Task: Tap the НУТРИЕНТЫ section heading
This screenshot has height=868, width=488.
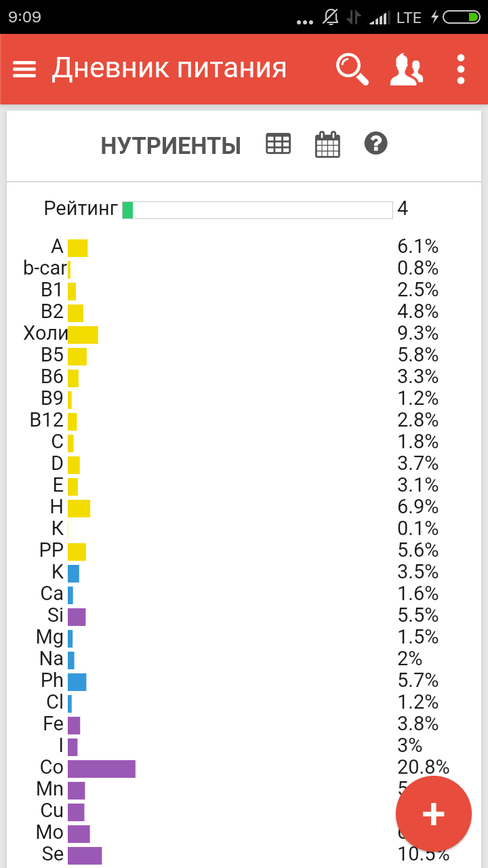Action: 171,146
